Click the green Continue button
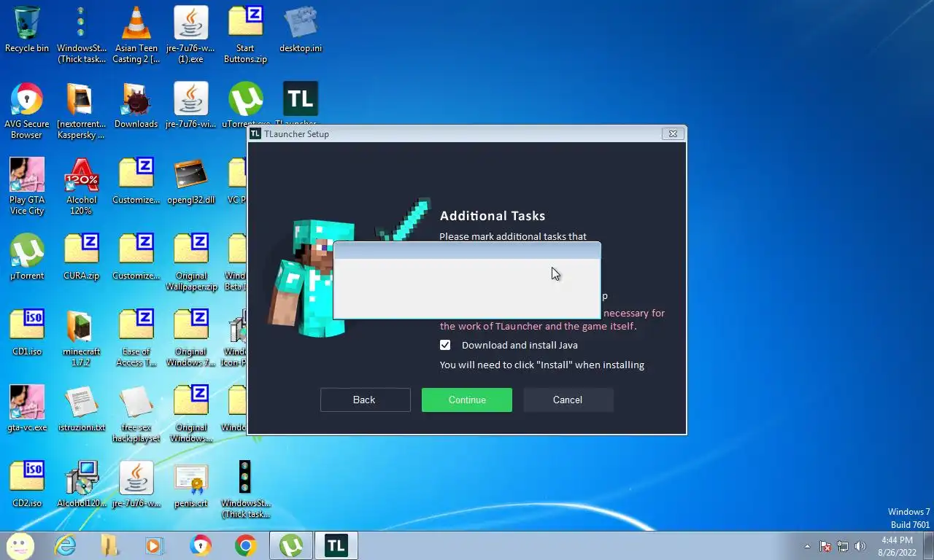This screenshot has height=560, width=934. tap(467, 400)
